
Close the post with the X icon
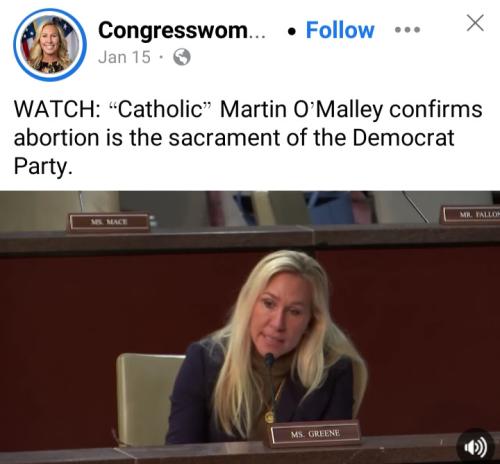pyautogui.click(x=475, y=23)
